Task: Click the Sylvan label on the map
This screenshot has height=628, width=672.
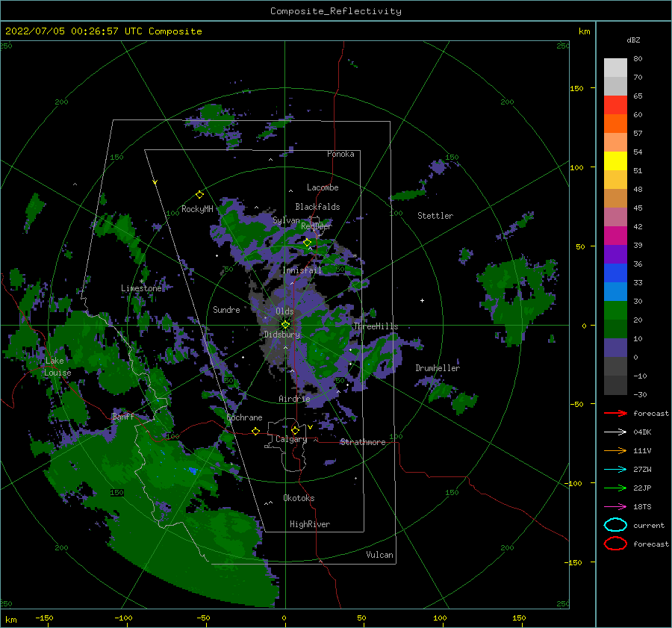Action: tap(286, 220)
